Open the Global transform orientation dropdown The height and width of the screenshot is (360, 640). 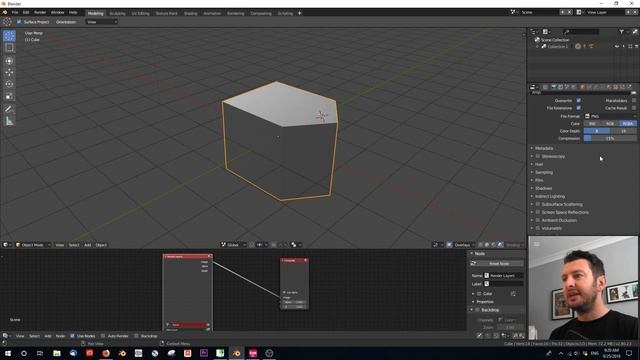click(233, 245)
